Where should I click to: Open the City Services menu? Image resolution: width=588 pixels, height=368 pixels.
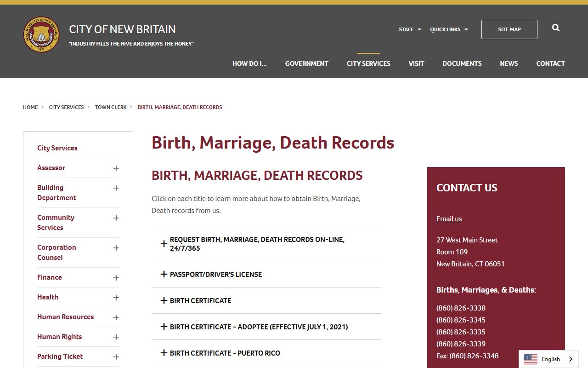coord(368,63)
